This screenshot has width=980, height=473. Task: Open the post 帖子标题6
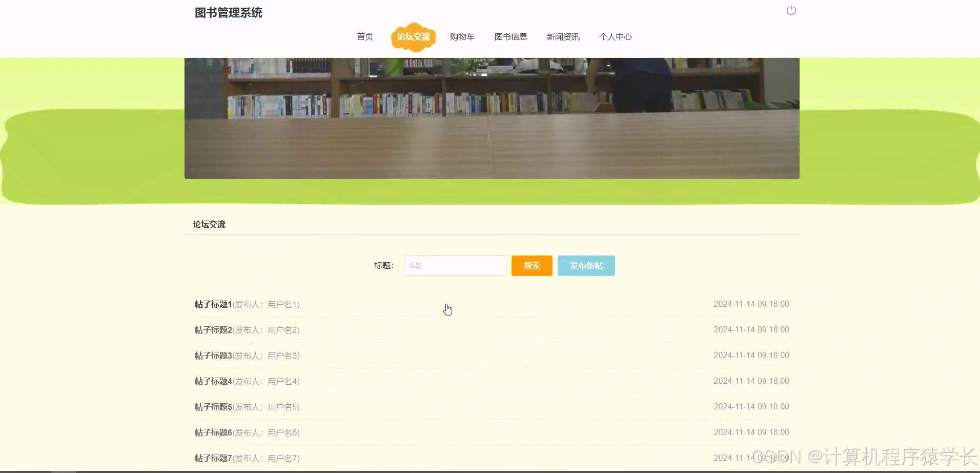tap(213, 432)
